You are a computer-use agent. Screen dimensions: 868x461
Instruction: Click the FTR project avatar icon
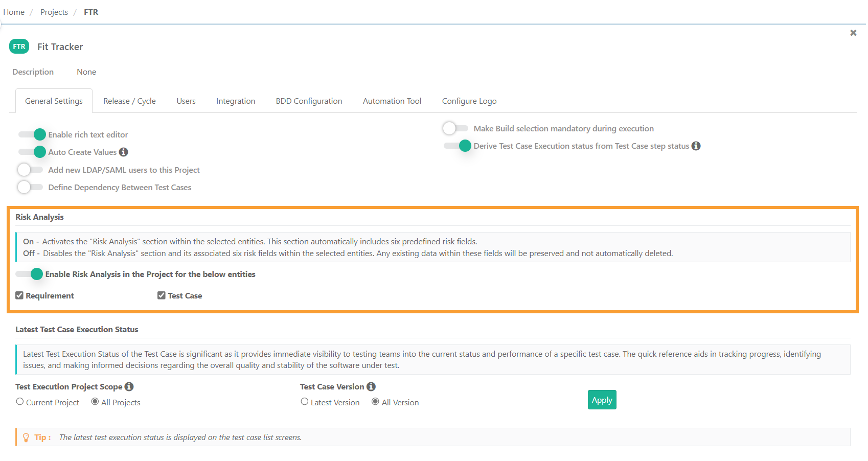tap(19, 47)
